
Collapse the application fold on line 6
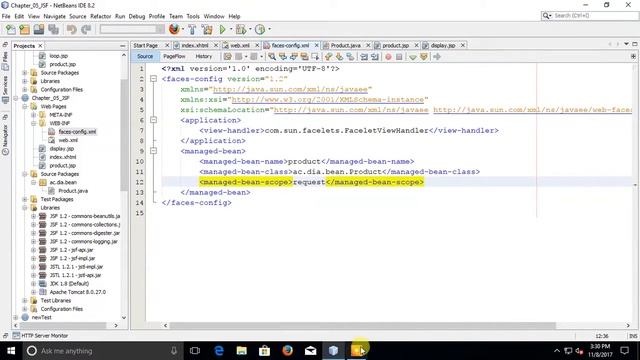point(153,120)
